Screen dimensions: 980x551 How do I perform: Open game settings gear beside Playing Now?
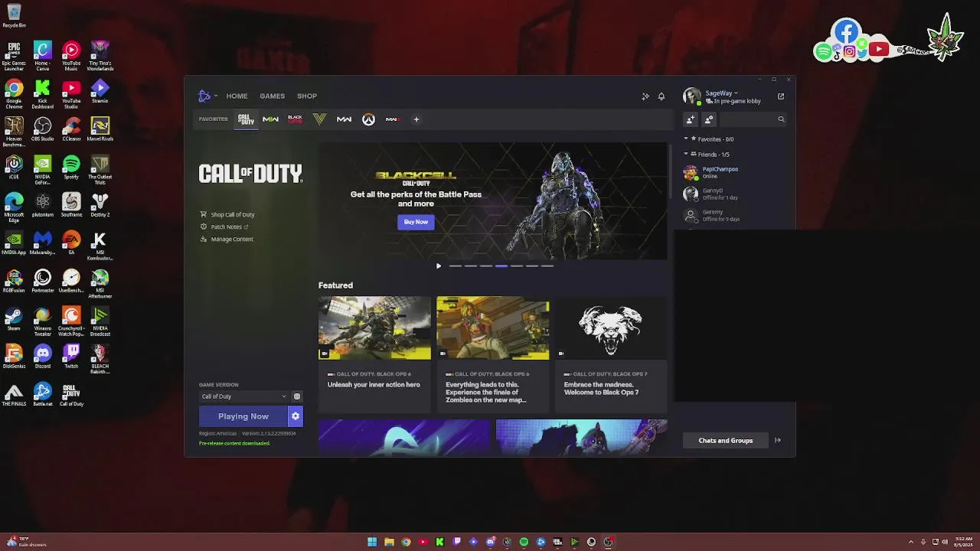pyautogui.click(x=296, y=416)
